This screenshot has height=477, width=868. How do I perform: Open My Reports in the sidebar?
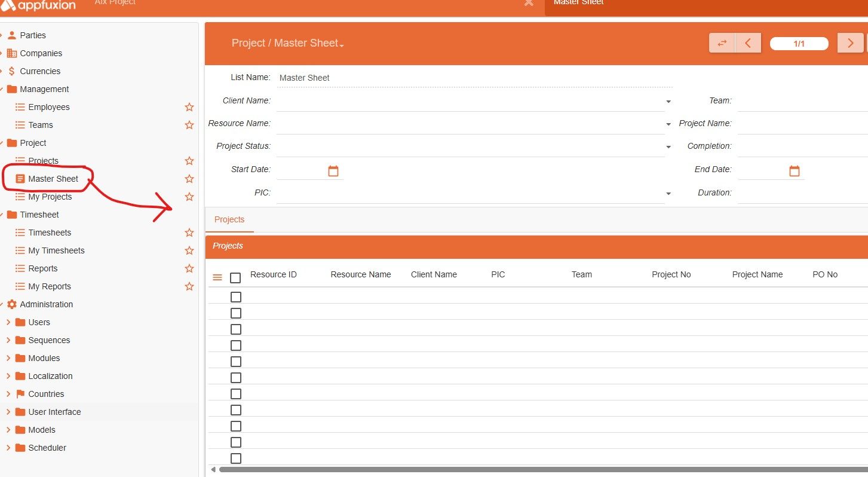pyautogui.click(x=50, y=286)
